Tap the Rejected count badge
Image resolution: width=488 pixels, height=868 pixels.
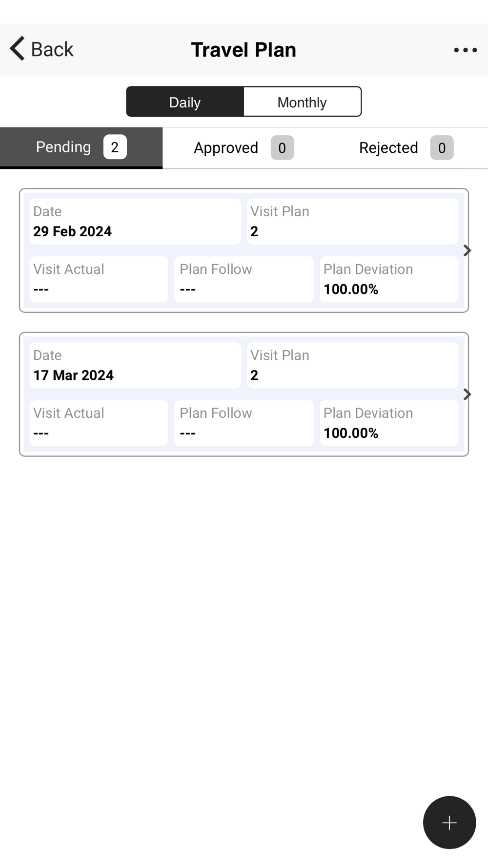[x=442, y=148]
